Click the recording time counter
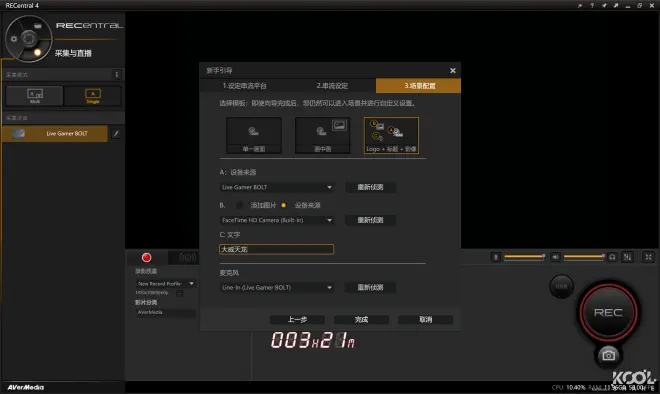 pos(313,340)
